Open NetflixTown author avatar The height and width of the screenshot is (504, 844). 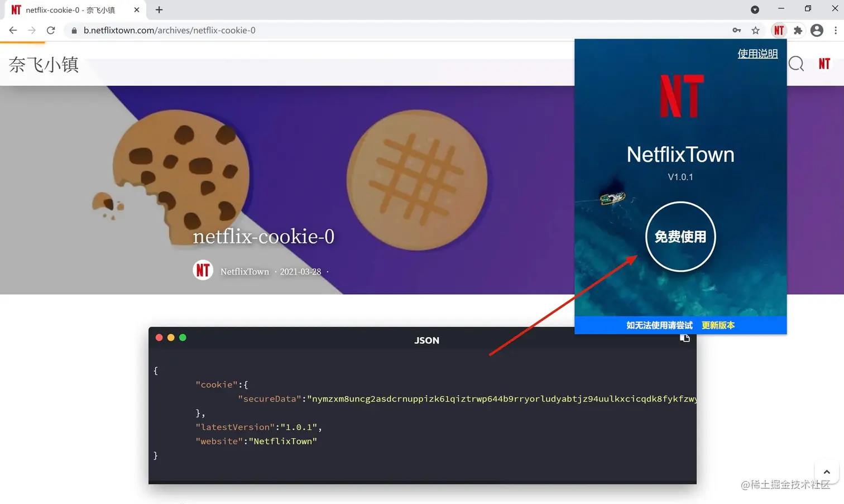tap(203, 271)
